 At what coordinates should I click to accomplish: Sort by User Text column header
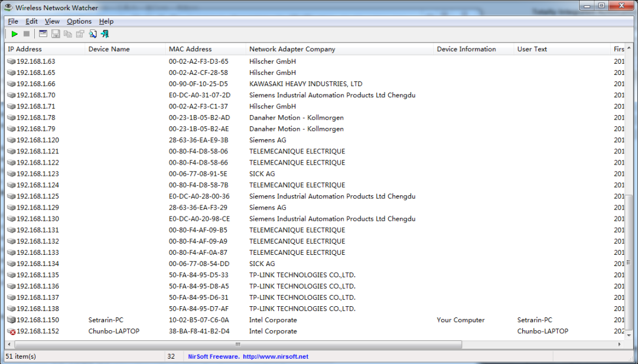point(562,49)
